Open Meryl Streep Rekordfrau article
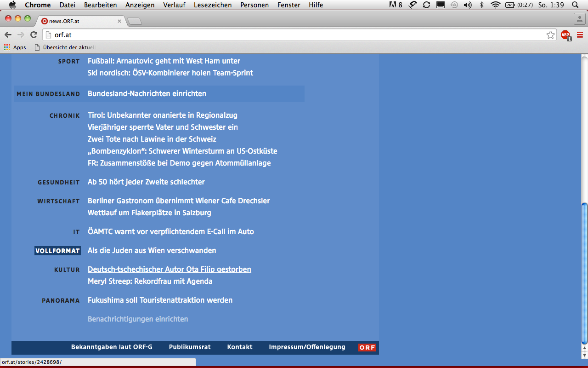 150,281
